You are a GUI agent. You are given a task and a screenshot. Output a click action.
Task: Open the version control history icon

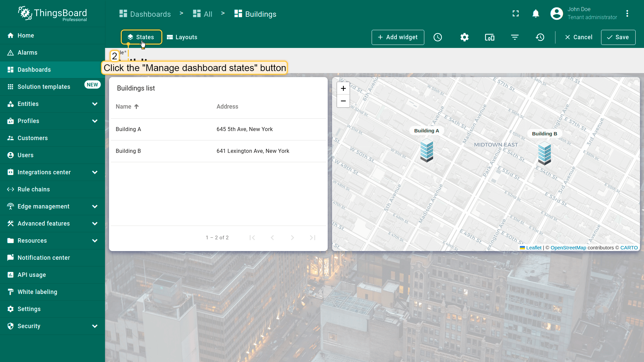click(x=540, y=37)
